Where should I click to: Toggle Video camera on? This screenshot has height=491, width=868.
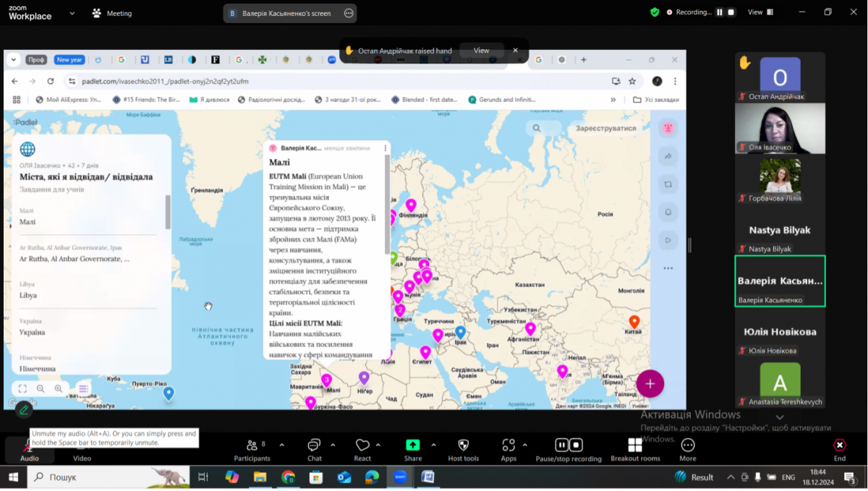pyautogui.click(x=82, y=448)
